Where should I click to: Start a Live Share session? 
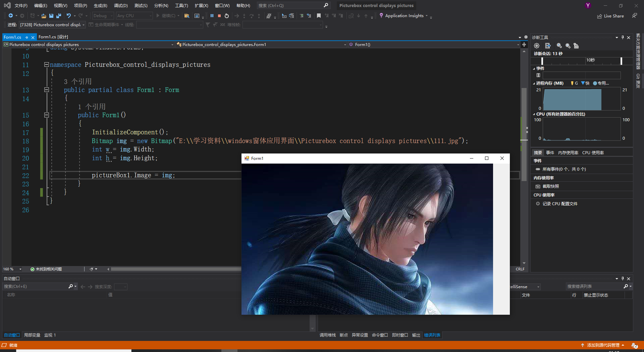click(610, 16)
